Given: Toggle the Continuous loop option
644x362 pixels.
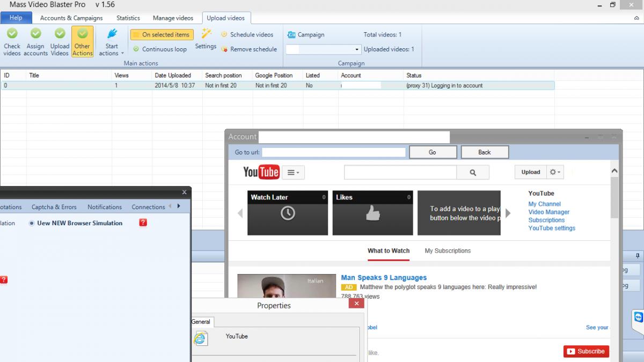Looking at the screenshot, I should point(160,49).
